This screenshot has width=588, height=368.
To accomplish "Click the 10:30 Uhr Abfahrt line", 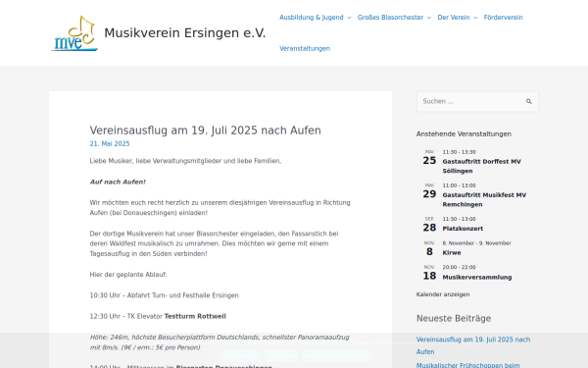I will click(164, 295).
